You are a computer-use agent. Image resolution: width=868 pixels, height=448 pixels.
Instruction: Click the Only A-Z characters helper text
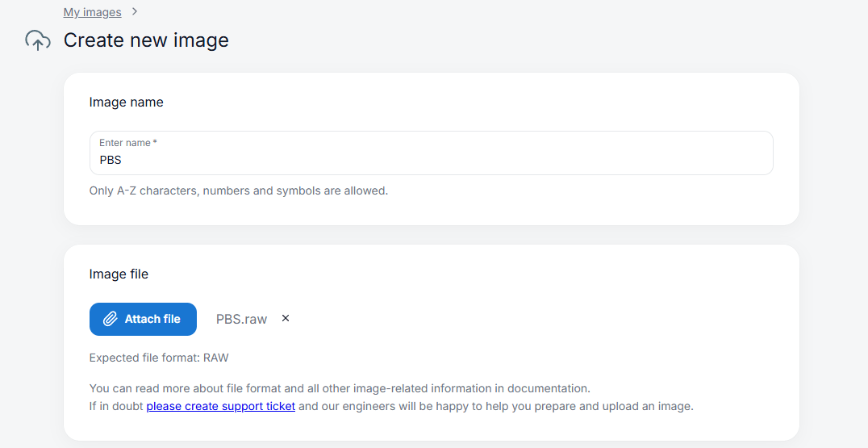point(238,191)
